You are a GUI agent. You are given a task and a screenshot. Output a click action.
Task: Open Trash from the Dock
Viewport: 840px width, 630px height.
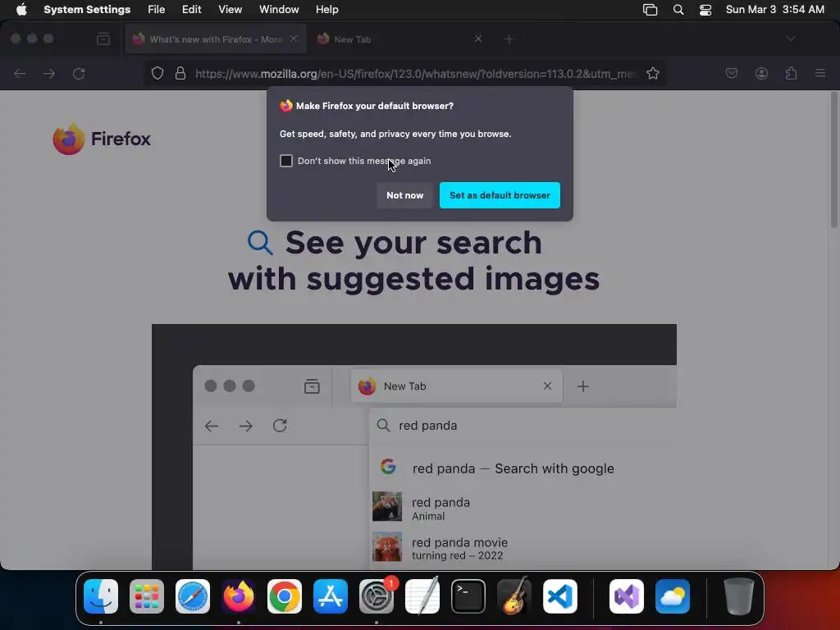[739, 596]
